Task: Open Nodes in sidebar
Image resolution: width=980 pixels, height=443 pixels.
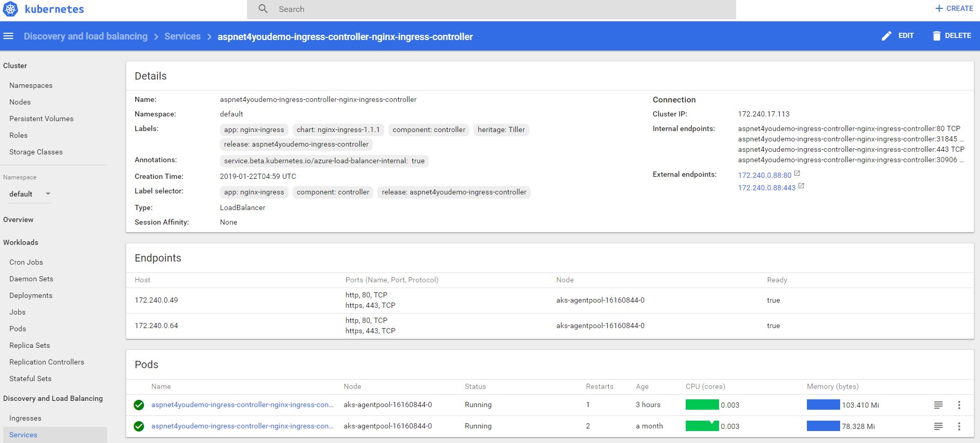Action: click(20, 102)
